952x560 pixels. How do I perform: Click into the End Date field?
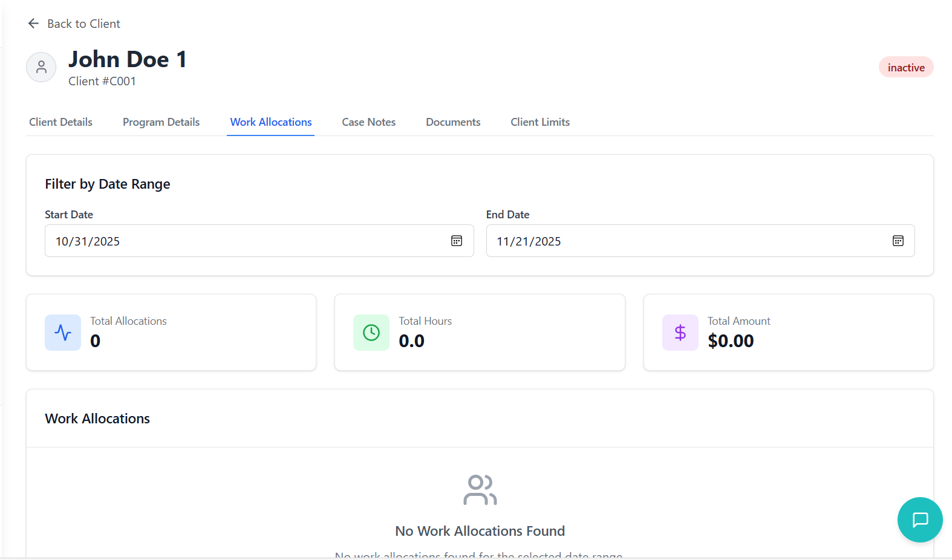point(683,241)
